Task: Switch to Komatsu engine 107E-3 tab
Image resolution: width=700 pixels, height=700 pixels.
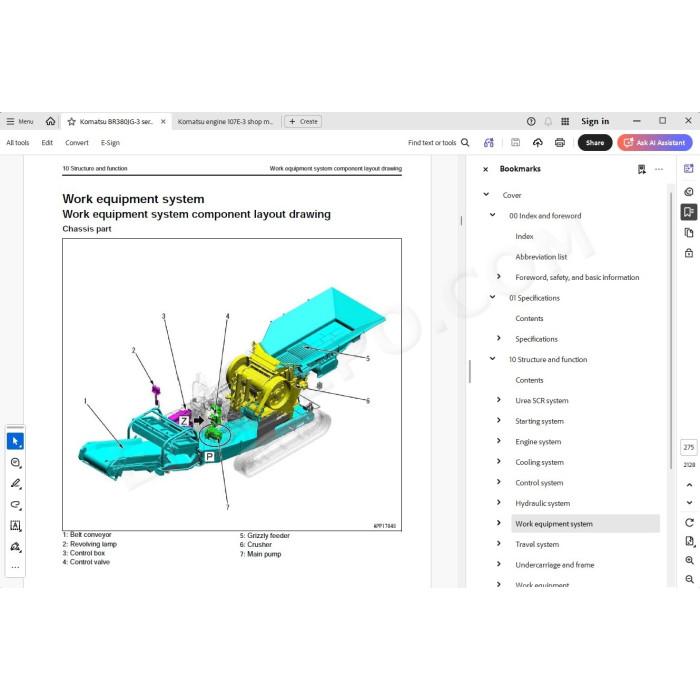Action: [225, 121]
